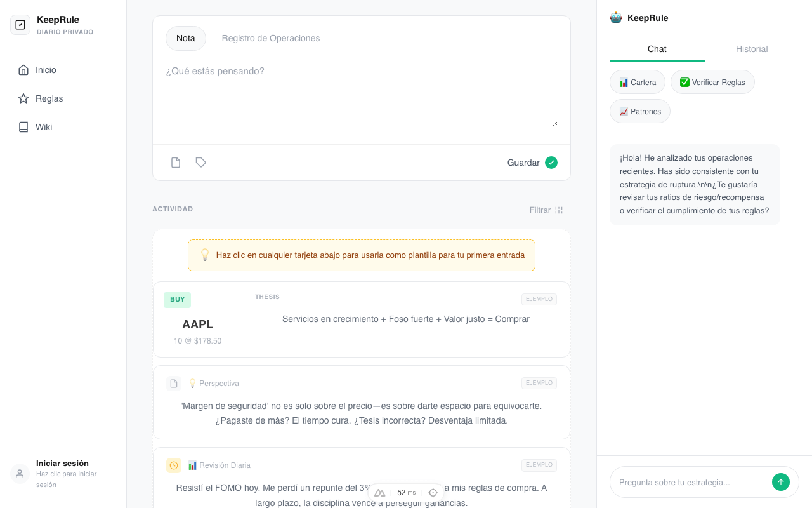Switch to the Historial tab
The image size is (812, 508).
tap(752, 49)
